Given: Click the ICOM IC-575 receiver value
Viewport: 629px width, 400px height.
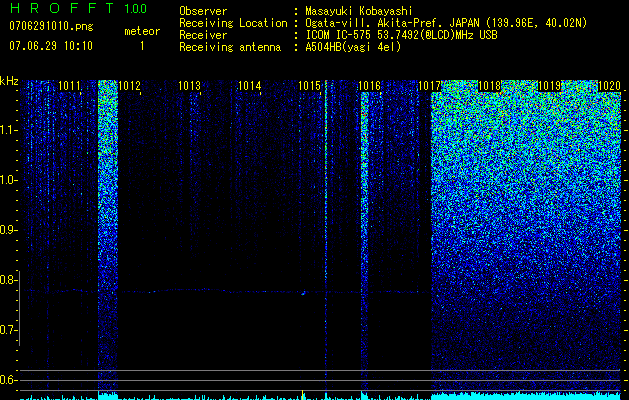Looking at the screenshot, I should (x=401, y=35).
